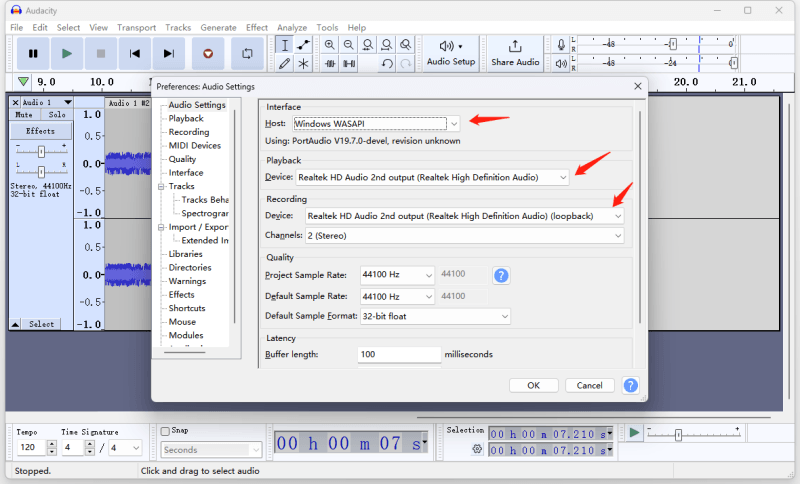Click the Pause button in transport toolbar

[33, 53]
